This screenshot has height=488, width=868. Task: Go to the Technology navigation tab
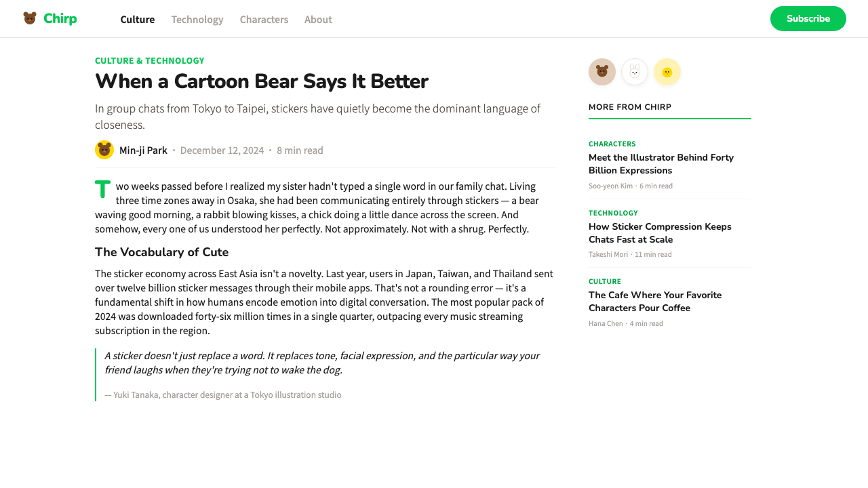[197, 19]
